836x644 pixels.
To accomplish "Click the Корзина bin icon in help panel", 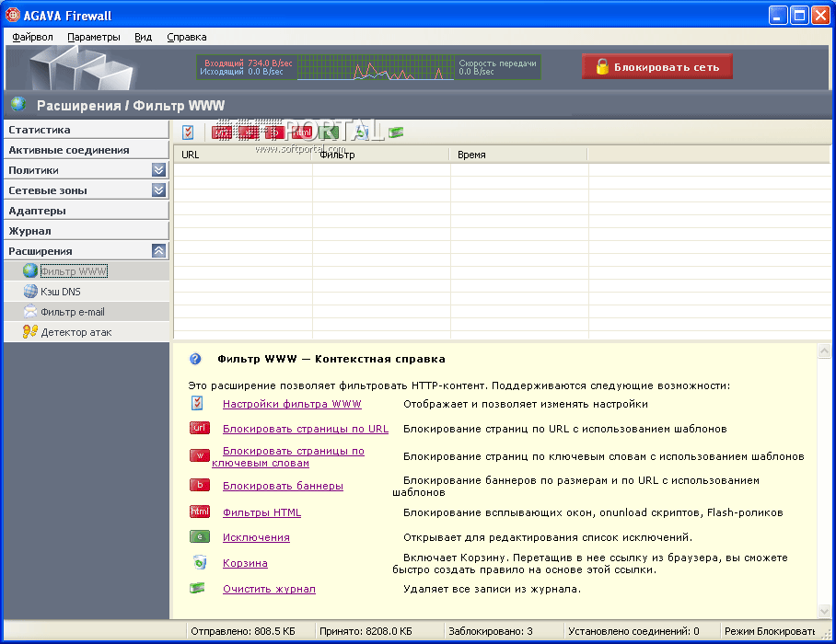I will (x=200, y=562).
